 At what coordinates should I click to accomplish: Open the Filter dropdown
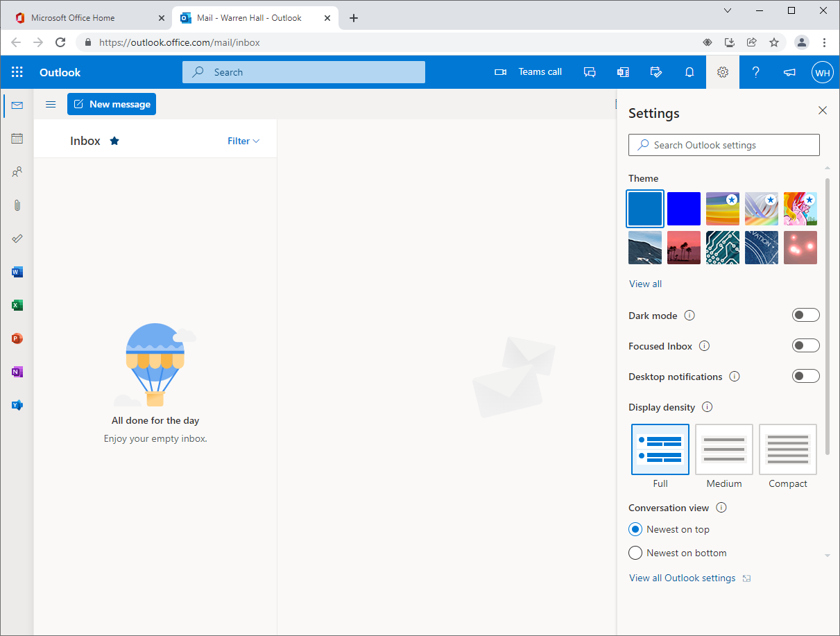pos(243,141)
